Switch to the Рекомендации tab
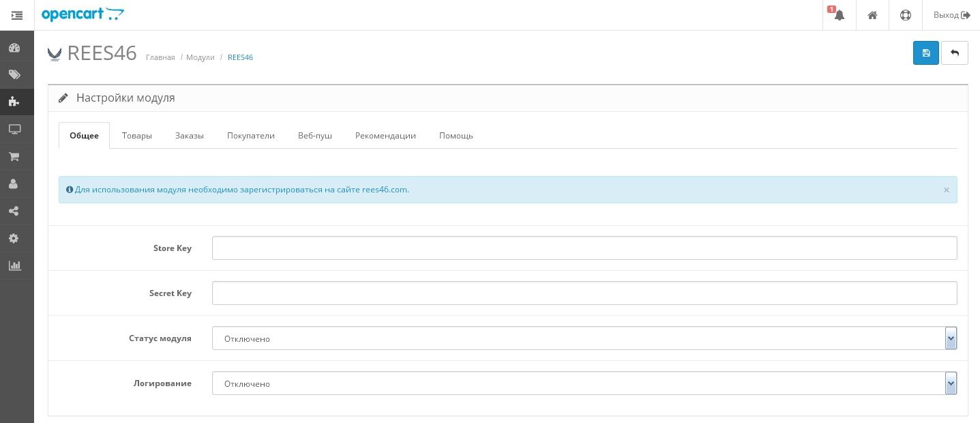Image resolution: width=980 pixels, height=423 pixels. [385, 136]
